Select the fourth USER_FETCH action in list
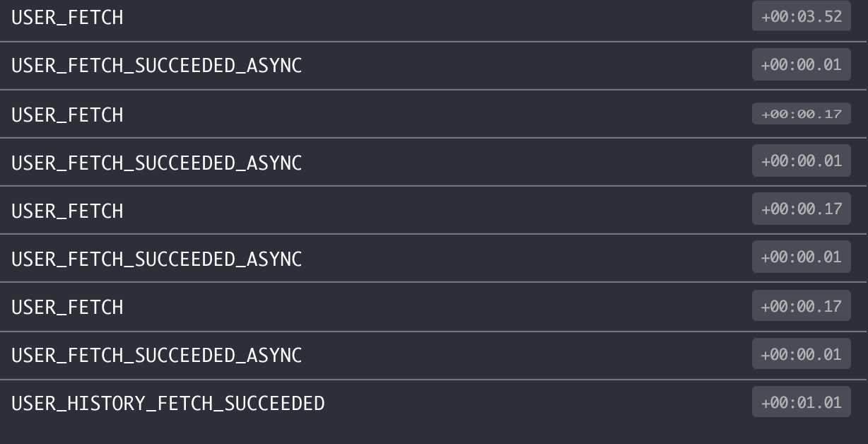Screen dimensions: 868x444 pos(434,307)
